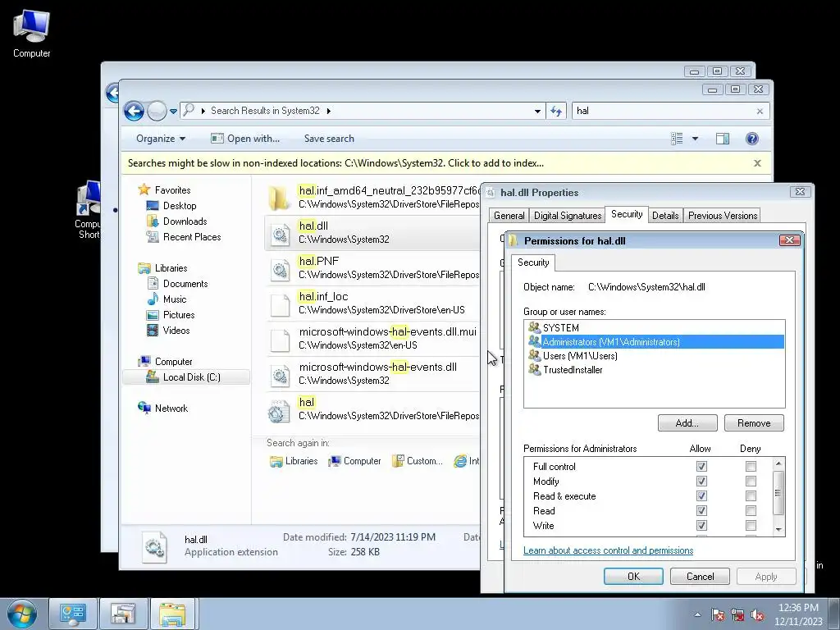Click the Back navigation arrow in Explorer

[x=134, y=111]
